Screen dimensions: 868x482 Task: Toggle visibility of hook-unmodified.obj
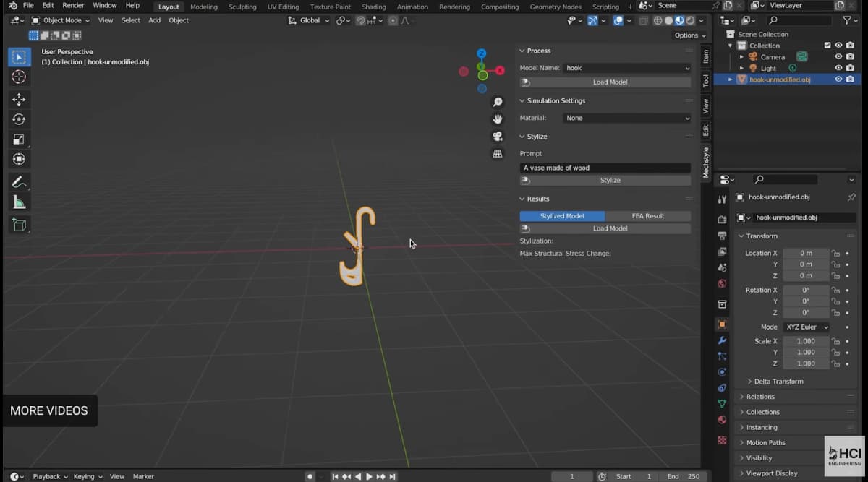(x=838, y=79)
